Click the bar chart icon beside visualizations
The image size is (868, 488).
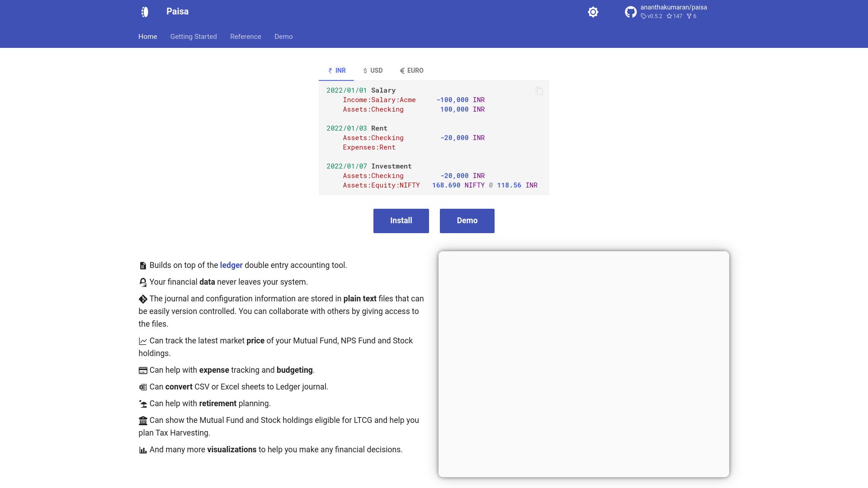click(x=143, y=450)
